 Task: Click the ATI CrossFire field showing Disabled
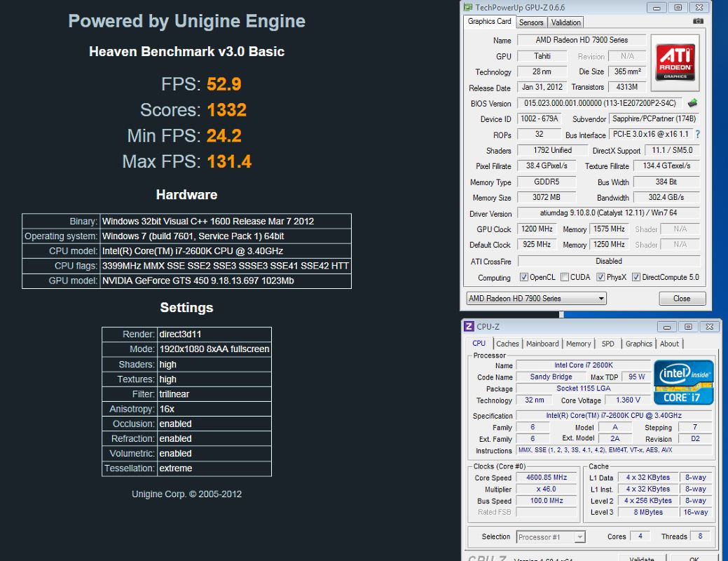[x=608, y=261]
